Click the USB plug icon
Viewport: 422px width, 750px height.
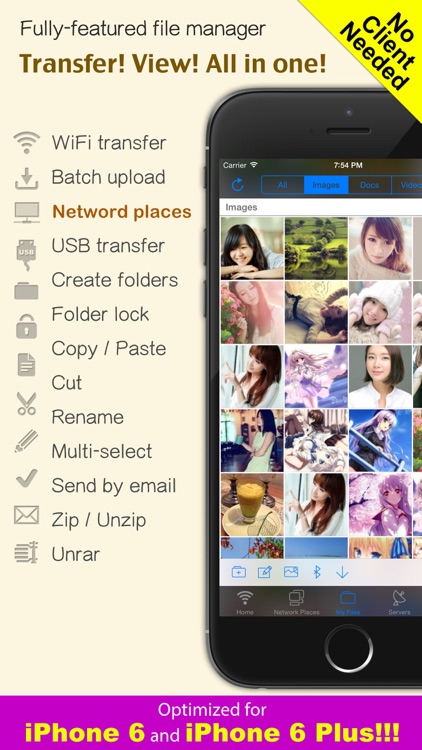pos(26,254)
